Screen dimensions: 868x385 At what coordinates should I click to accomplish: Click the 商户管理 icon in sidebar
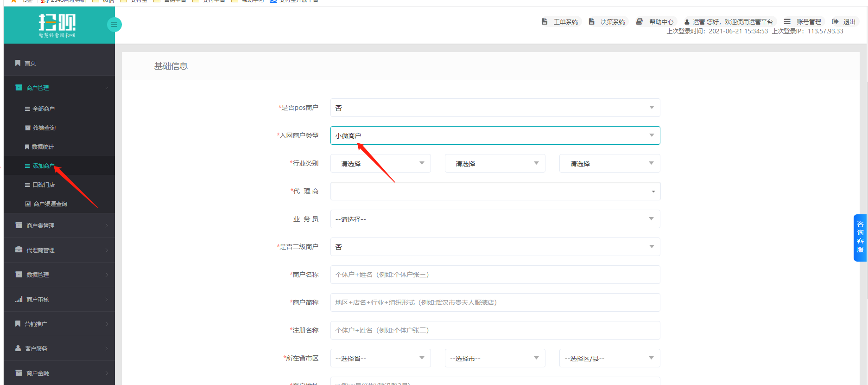tap(19, 88)
